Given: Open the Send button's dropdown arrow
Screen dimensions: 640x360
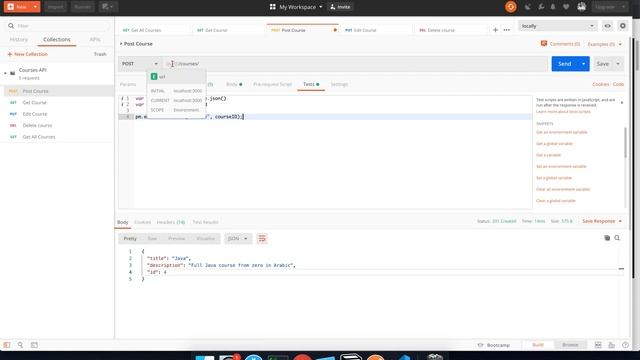Looking at the screenshot, I should coord(584,64).
